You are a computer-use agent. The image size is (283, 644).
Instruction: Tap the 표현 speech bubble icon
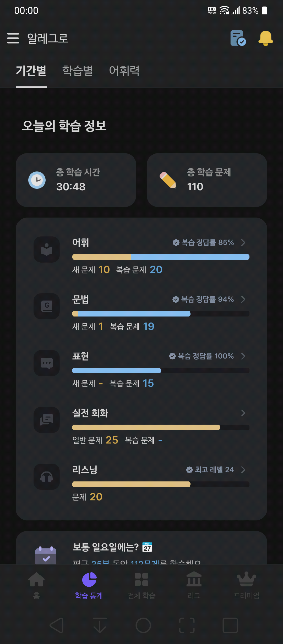[47, 363]
